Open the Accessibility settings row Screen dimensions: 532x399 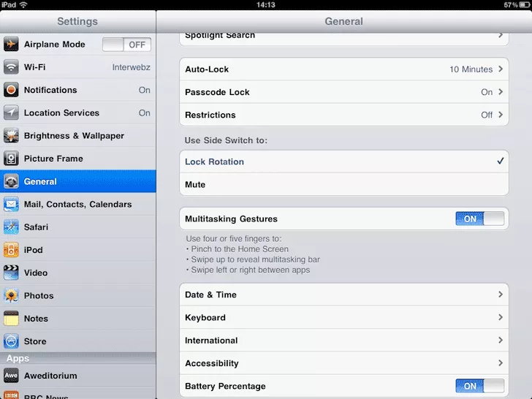point(343,363)
